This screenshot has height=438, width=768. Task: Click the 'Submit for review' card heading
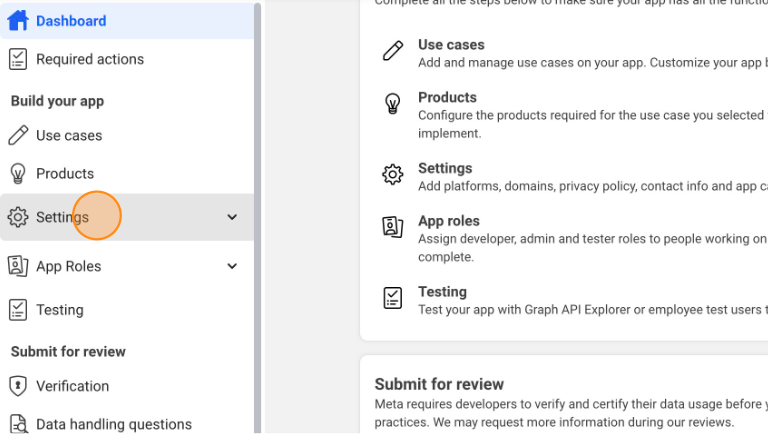click(x=439, y=384)
